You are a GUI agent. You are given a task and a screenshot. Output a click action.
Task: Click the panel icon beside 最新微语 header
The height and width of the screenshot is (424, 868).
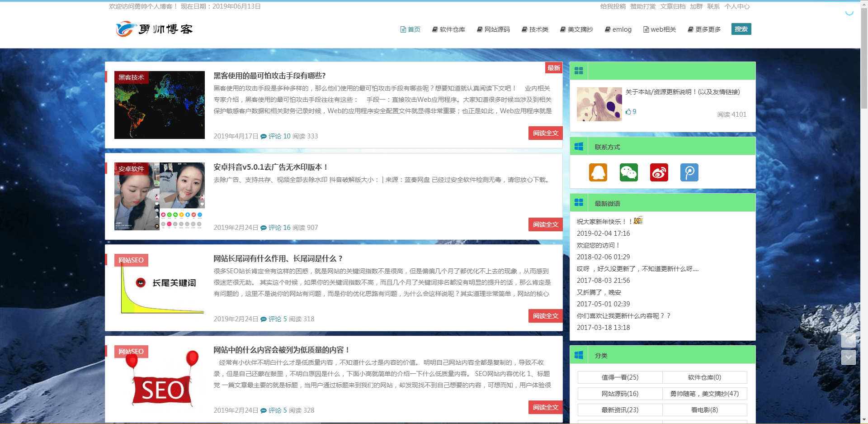pyautogui.click(x=579, y=202)
